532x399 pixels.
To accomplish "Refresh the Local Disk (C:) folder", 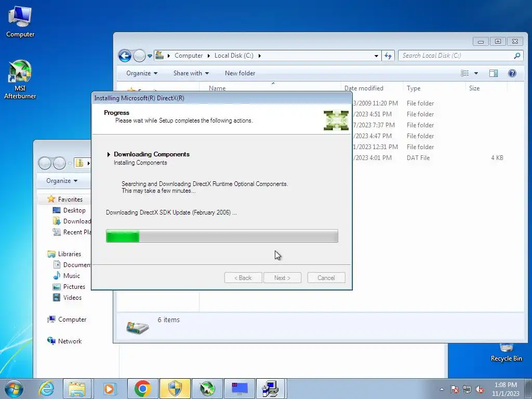I will [x=388, y=56].
